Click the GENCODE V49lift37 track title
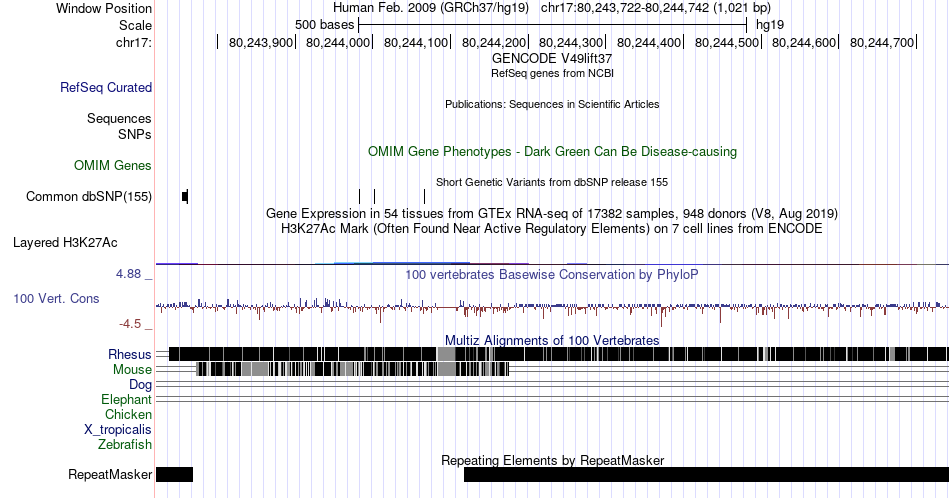 [552, 59]
